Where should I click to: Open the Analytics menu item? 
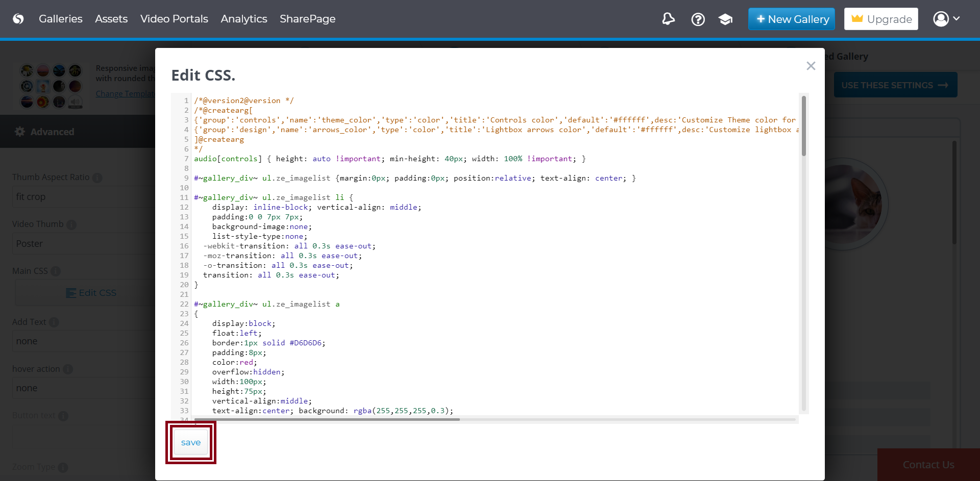(x=243, y=19)
